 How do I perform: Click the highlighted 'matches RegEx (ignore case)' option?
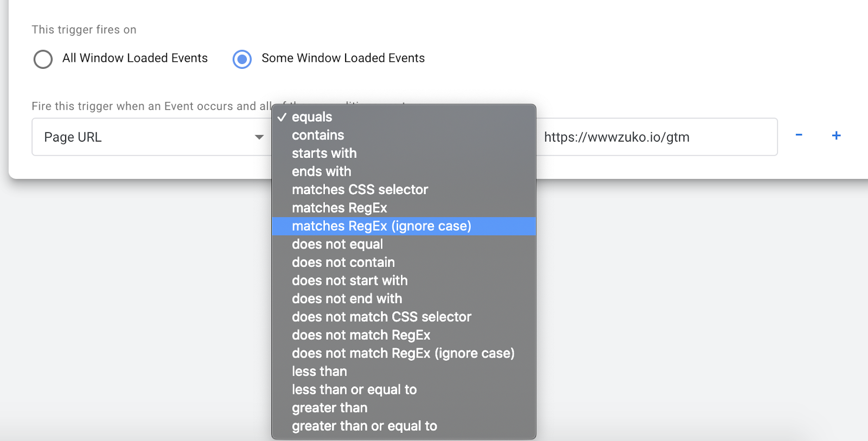[x=381, y=226]
